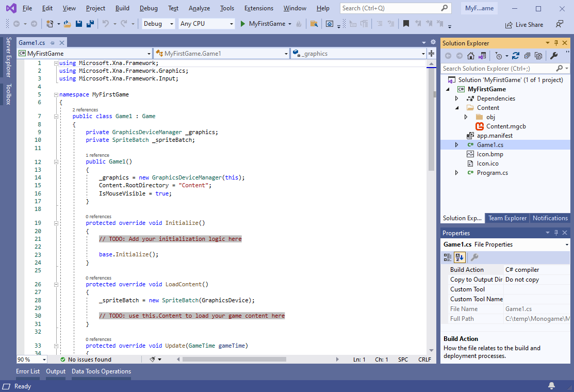Expand the Dependencies node in Solution Explorer
The height and width of the screenshot is (392, 574).
456,99
